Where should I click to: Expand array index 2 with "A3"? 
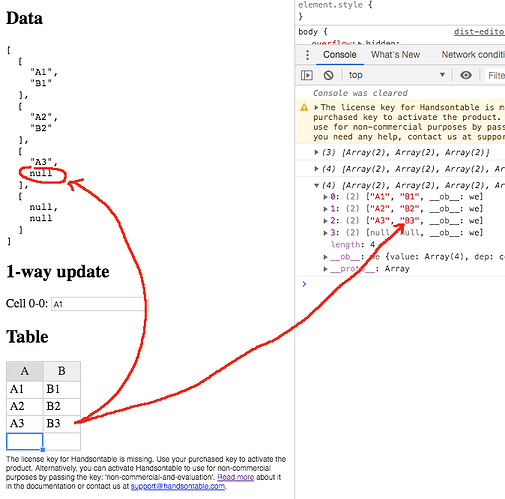[x=325, y=221]
